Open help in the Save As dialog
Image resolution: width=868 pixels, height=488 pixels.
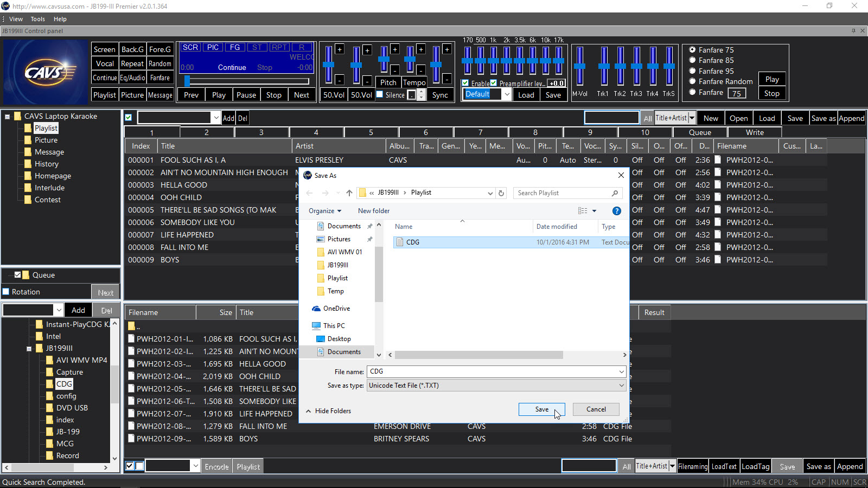tap(616, 211)
